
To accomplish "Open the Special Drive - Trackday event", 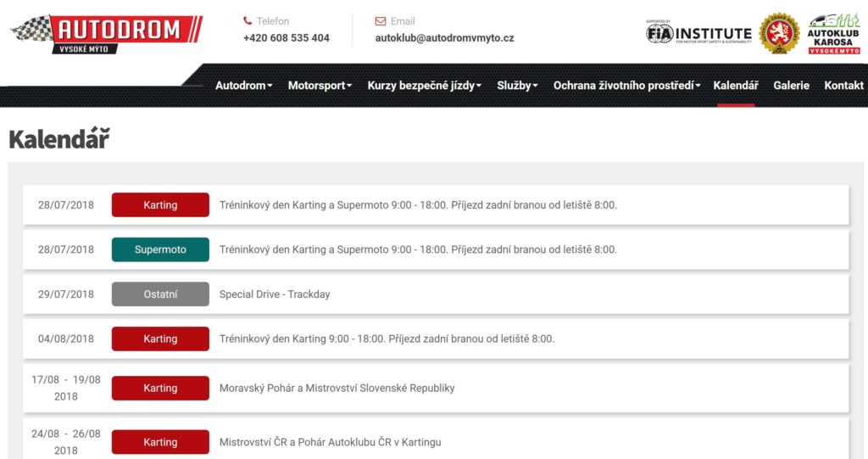I will pos(275,294).
